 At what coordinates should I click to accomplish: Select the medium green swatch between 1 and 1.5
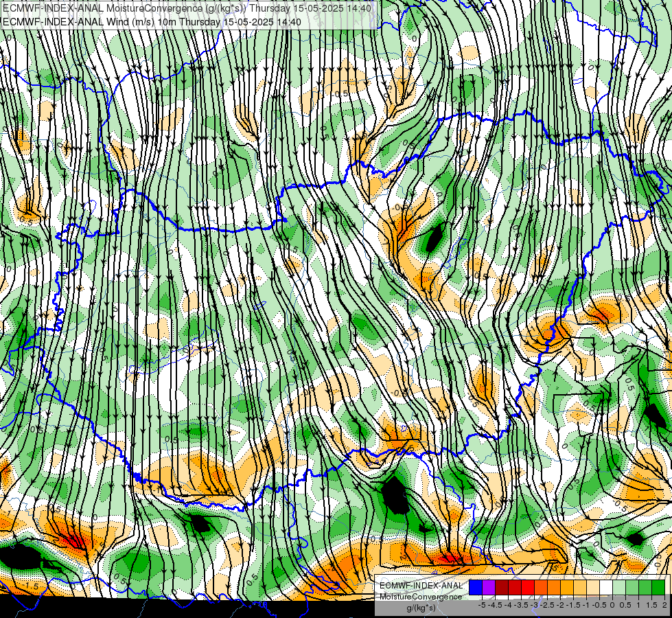[x=645, y=588]
